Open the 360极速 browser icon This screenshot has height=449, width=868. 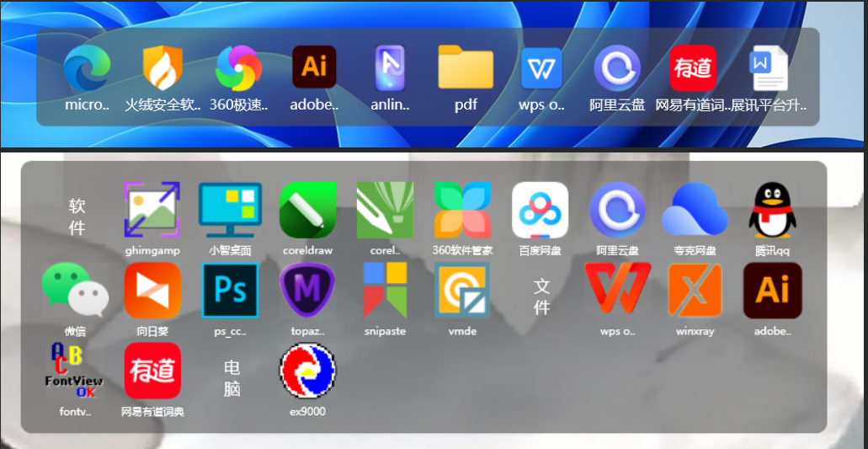[238, 67]
